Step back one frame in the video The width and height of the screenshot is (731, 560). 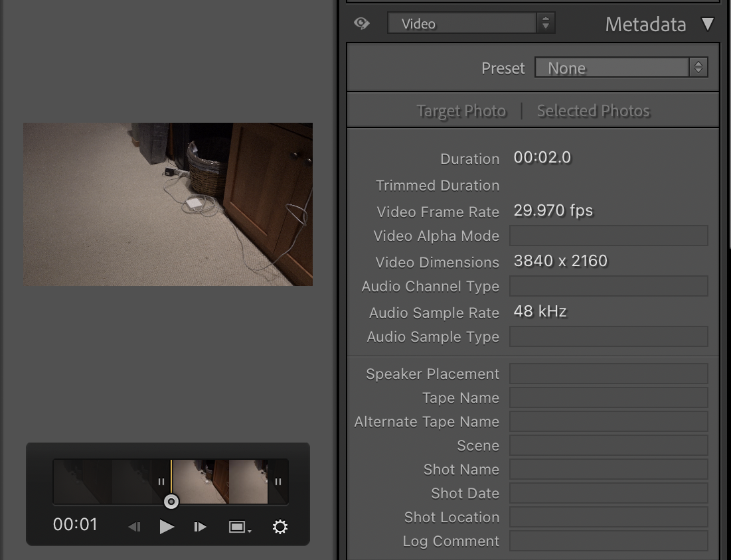(x=135, y=526)
